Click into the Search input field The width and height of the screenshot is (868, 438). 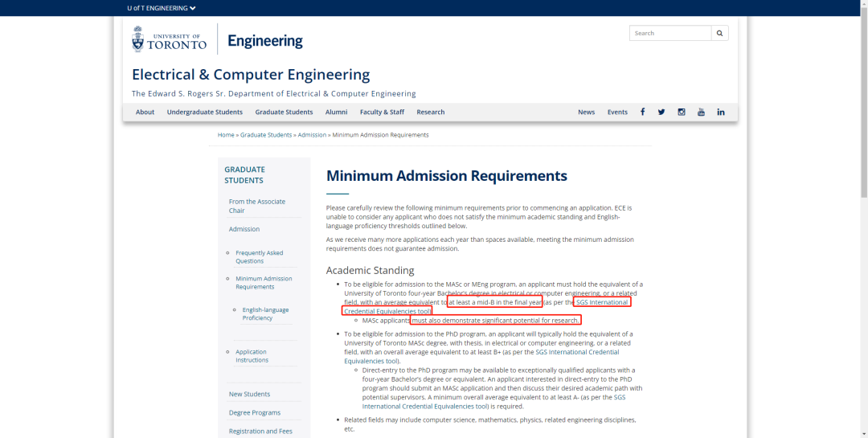coord(670,33)
